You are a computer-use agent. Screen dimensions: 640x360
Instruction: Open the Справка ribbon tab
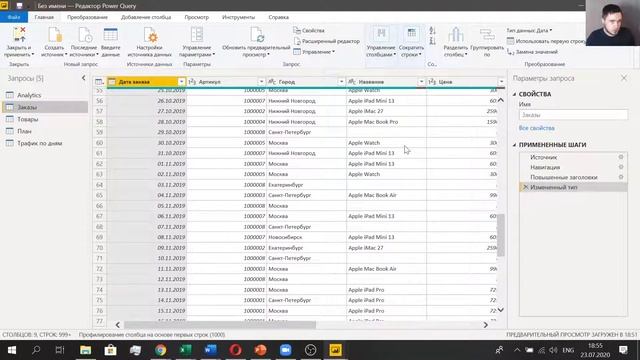click(x=278, y=17)
